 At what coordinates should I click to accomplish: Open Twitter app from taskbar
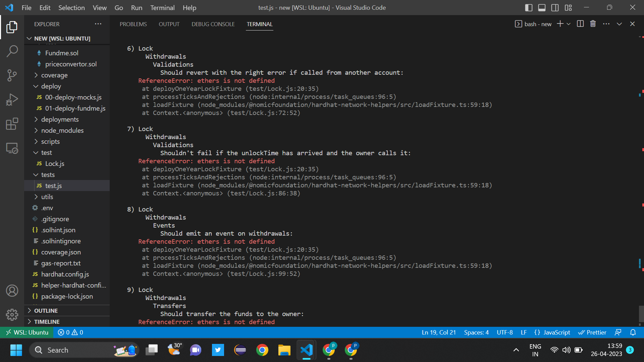(218, 350)
